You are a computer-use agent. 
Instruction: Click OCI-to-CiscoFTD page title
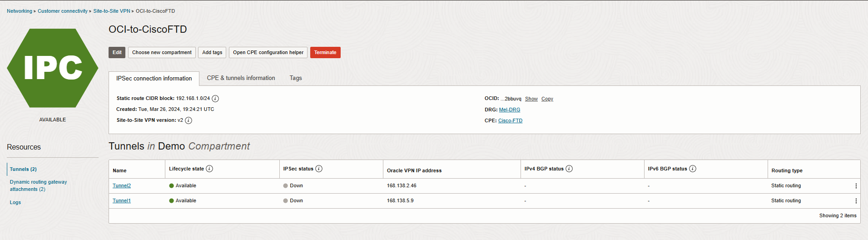148,30
